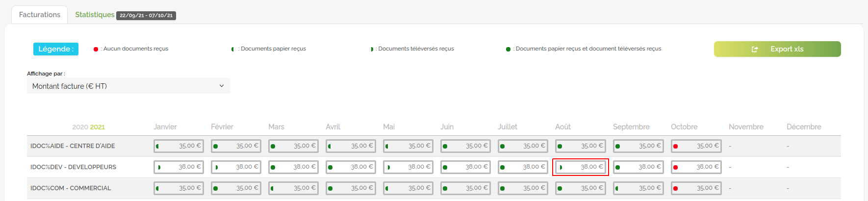Open IDOC%DEV Mai invoice cell
The image size is (868, 201).
tap(408, 167)
